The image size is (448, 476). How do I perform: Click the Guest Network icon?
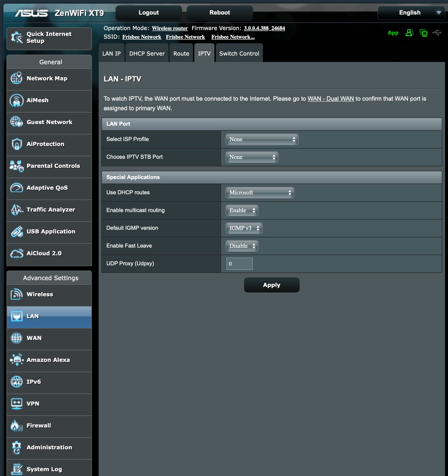17,122
